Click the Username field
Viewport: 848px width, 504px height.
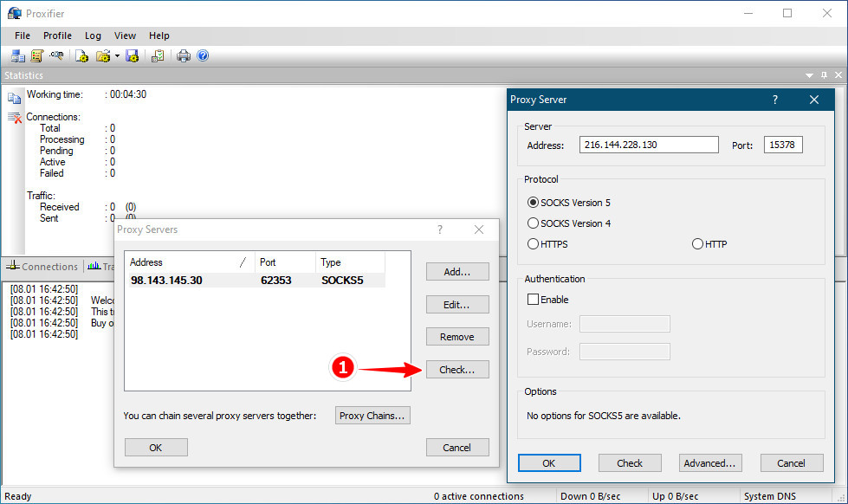625,324
